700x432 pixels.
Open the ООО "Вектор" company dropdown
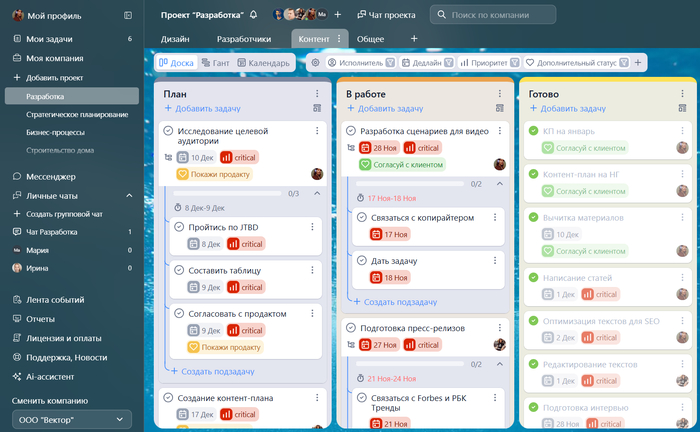point(70,418)
